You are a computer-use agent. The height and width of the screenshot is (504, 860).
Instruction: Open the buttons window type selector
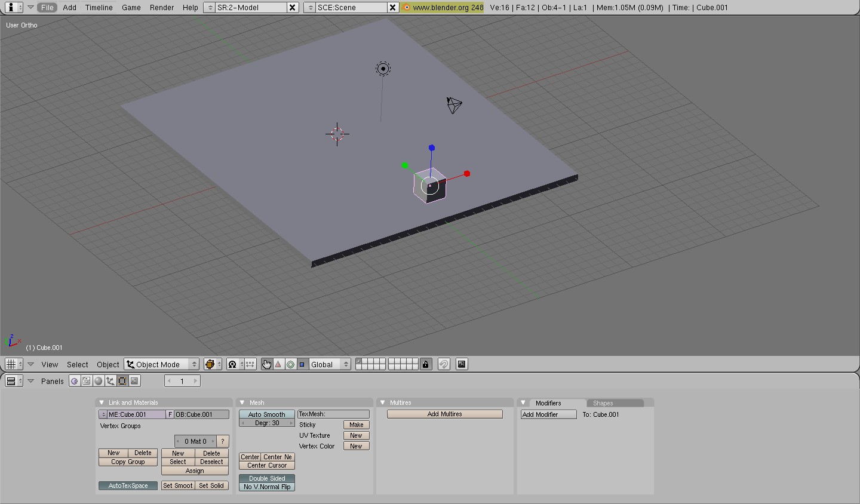tap(14, 381)
